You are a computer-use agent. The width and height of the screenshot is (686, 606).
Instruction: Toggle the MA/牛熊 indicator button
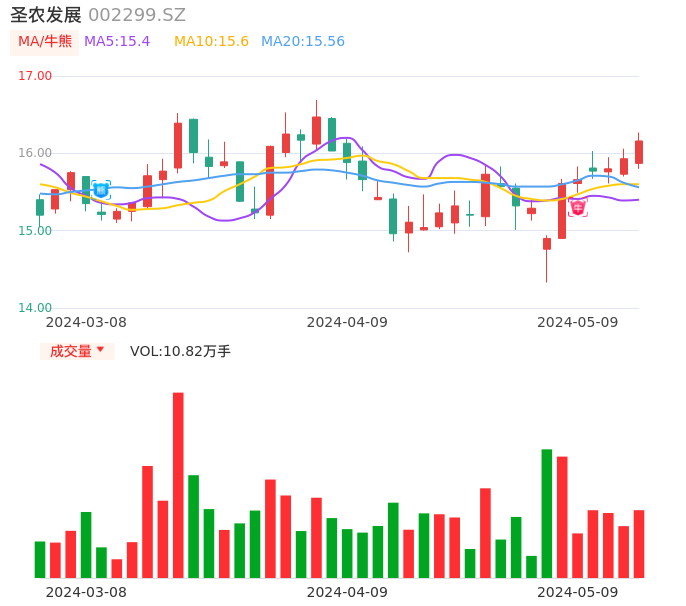44,42
